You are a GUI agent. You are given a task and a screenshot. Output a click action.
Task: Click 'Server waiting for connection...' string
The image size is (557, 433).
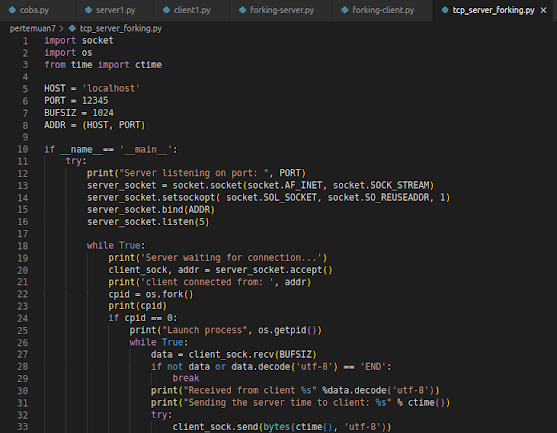click(x=233, y=258)
